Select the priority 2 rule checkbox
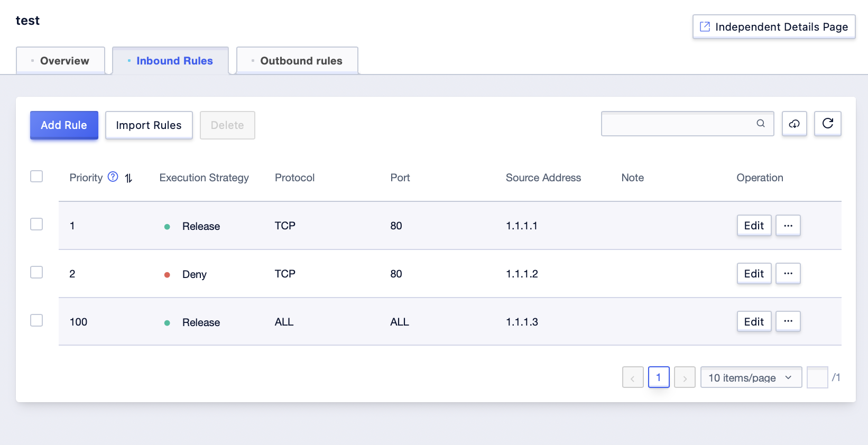 36,272
